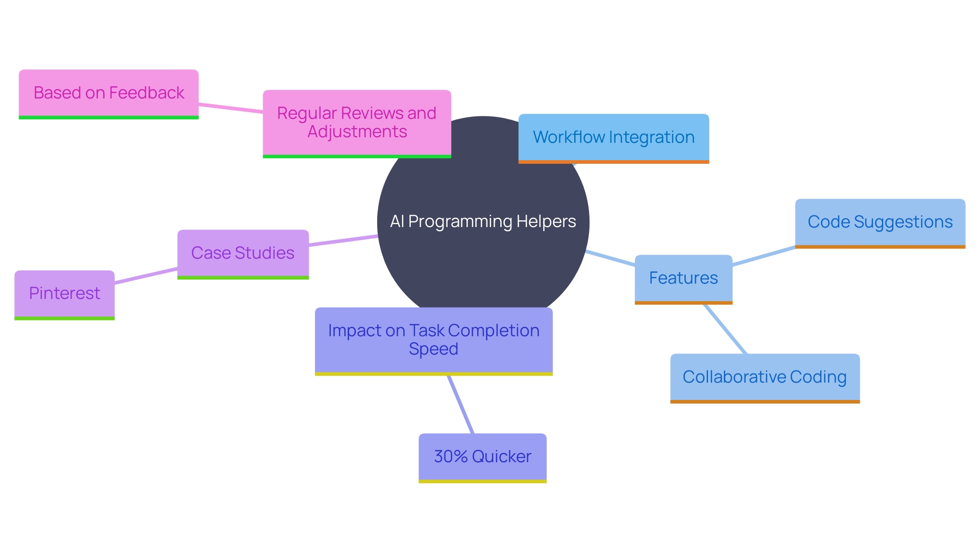Click the Pinterest node link

[x=64, y=293]
